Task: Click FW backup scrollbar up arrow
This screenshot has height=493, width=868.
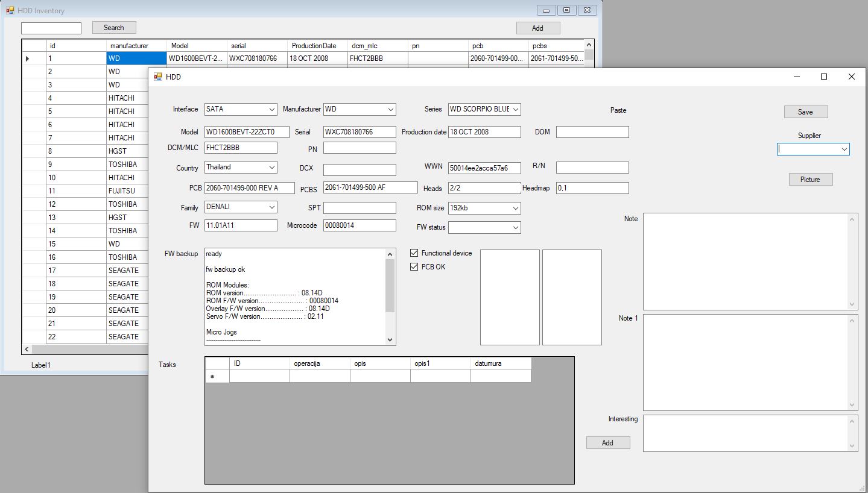Action: pyautogui.click(x=390, y=254)
